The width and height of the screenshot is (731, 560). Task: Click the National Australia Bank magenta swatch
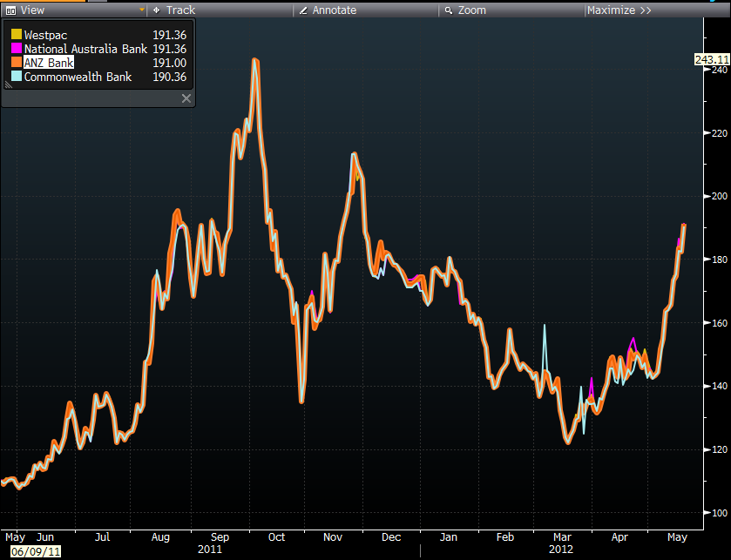coord(16,49)
